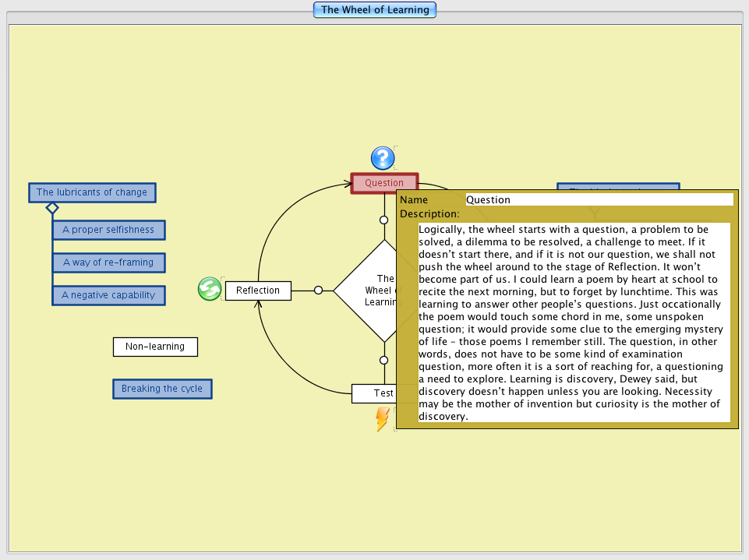Screen dimensions: 749x560
Task: Click the lightning bolt icon below Test
Action: click(382, 419)
